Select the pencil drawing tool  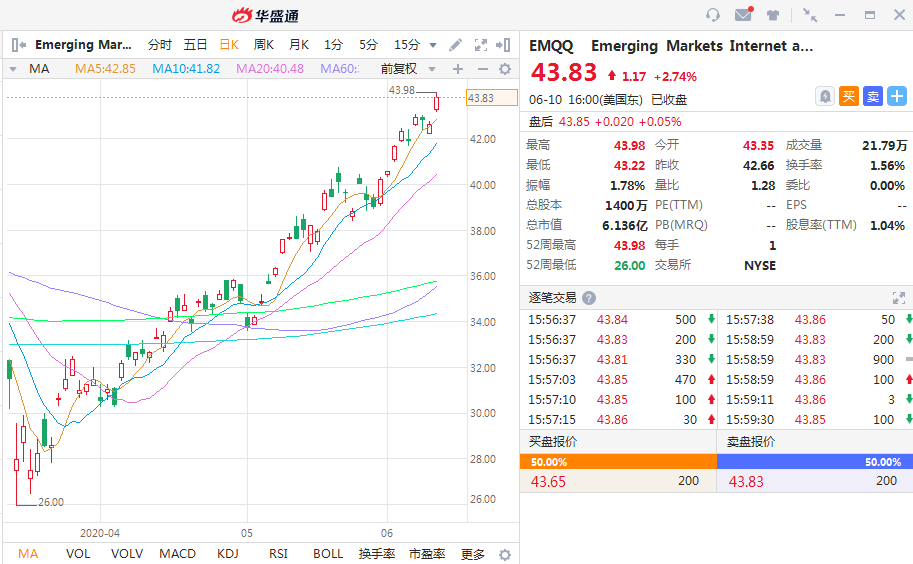coord(455,45)
